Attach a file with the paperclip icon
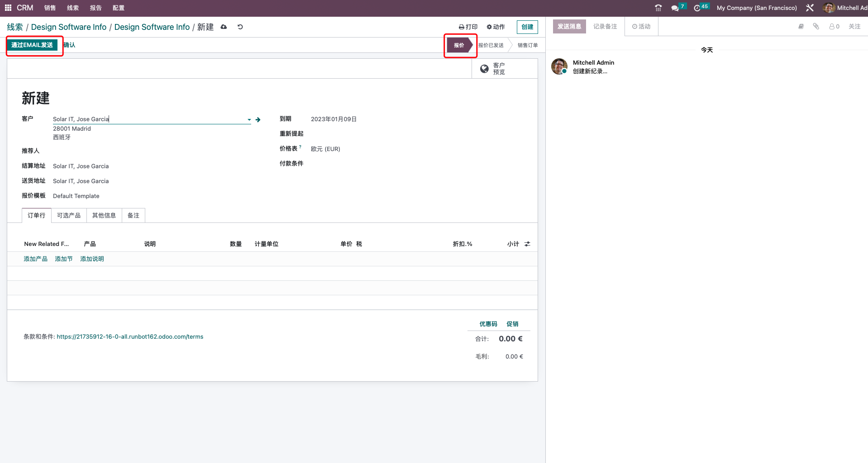868x463 pixels. [x=816, y=26]
